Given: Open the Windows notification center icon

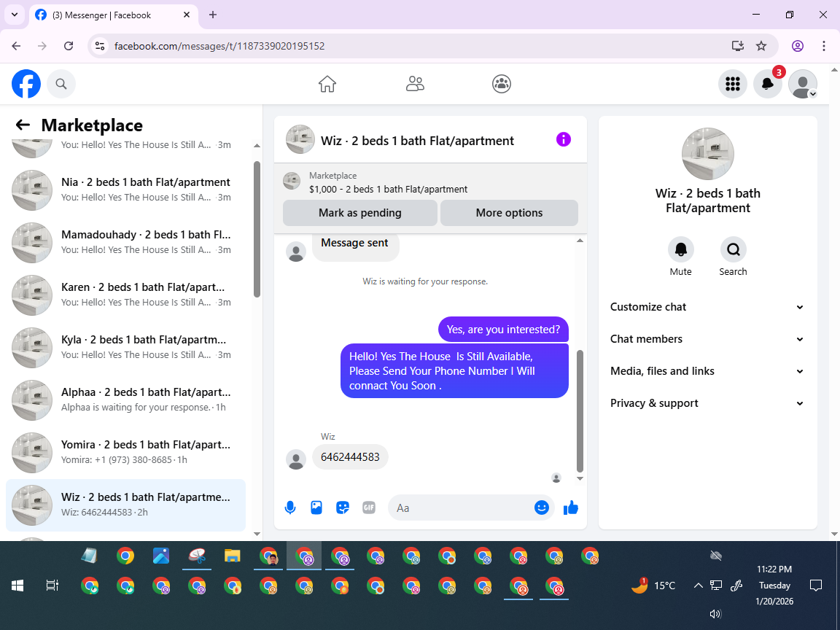Looking at the screenshot, I should [x=816, y=586].
